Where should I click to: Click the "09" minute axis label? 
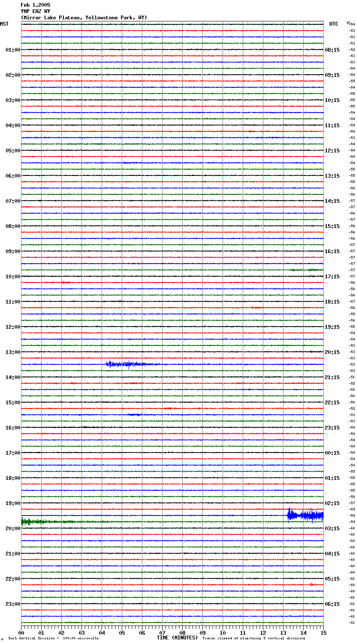pyautogui.click(x=202, y=633)
